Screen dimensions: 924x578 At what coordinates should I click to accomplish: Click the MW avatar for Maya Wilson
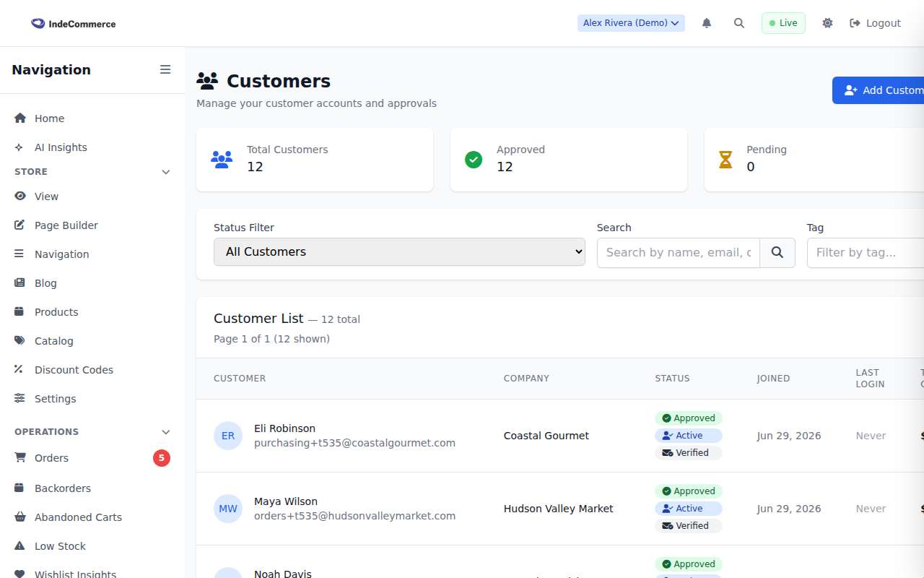click(x=228, y=509)
